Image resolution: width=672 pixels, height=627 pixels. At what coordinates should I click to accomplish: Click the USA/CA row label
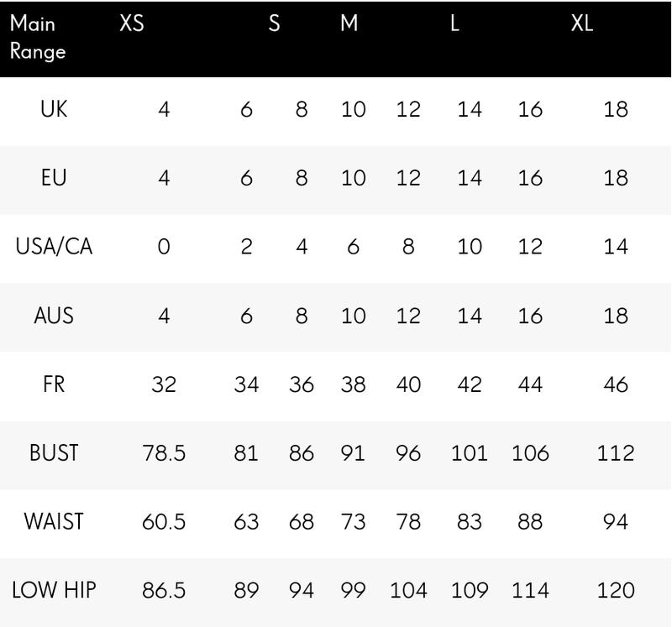54,247
